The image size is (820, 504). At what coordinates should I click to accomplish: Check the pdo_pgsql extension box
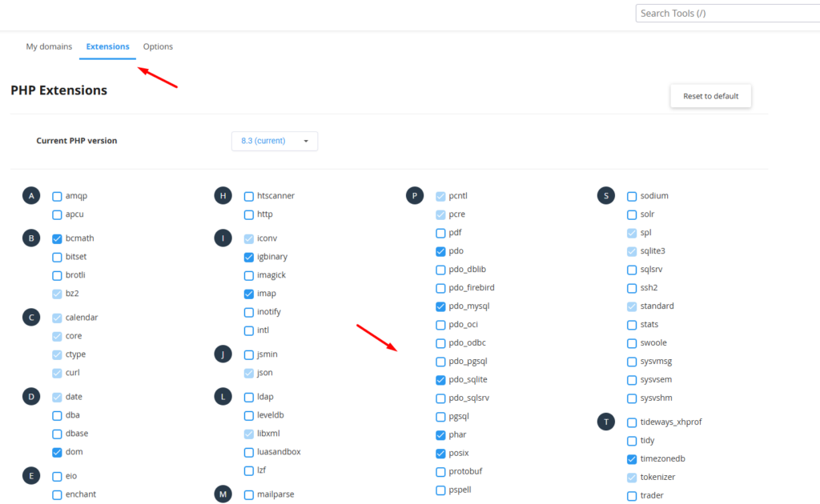[440, 362]
